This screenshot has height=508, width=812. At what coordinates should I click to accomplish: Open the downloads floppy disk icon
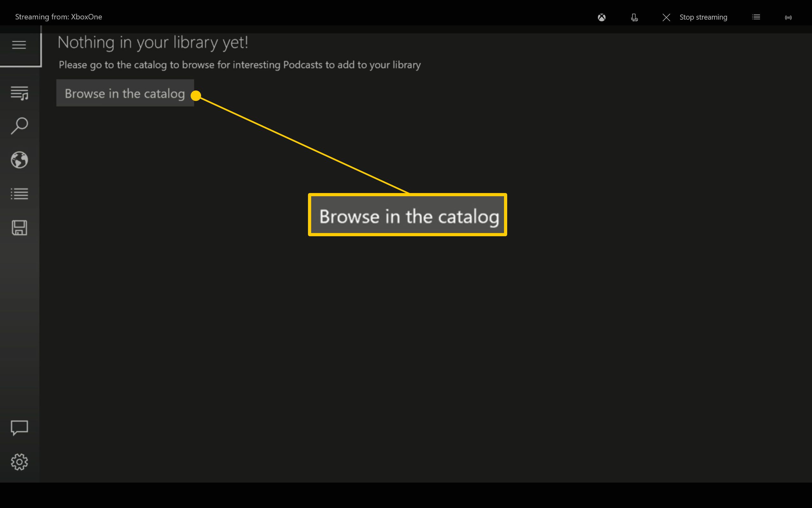pos(19,228)
